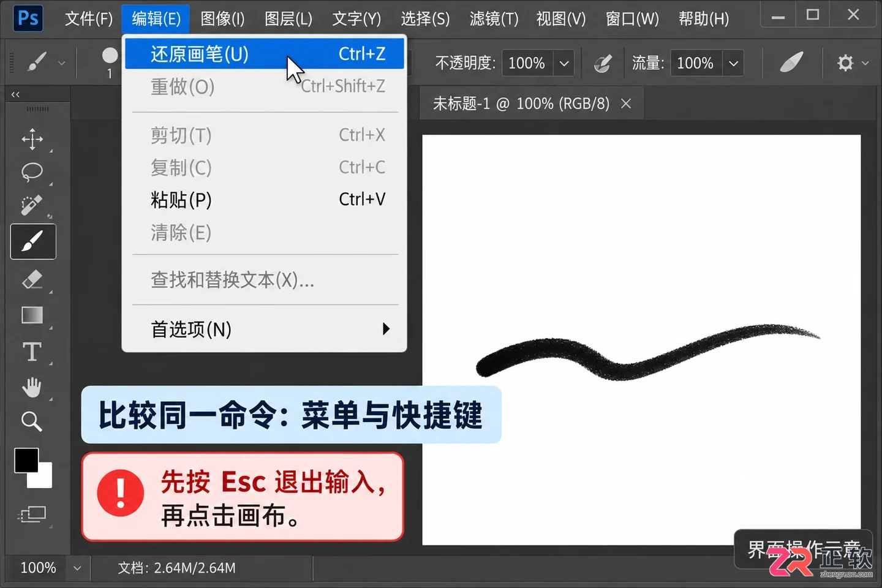Select the Eraser tool
Screen dimensions: 882x588
point(32,280)
